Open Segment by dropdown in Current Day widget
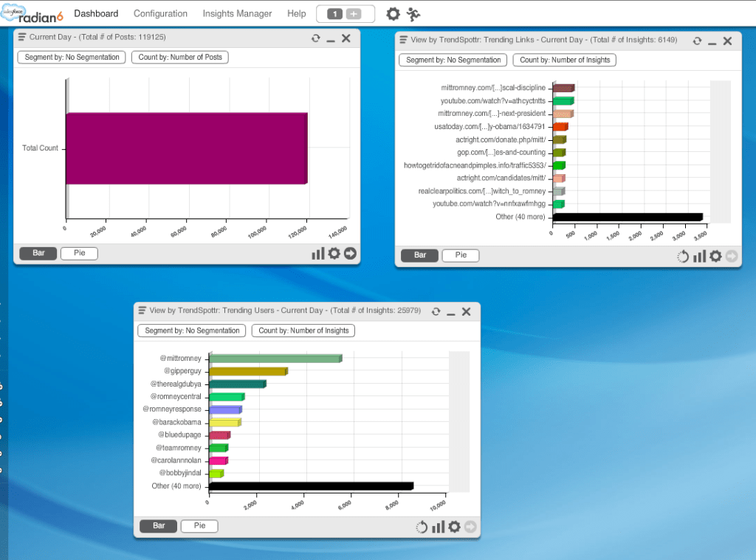 coord(72,57)
